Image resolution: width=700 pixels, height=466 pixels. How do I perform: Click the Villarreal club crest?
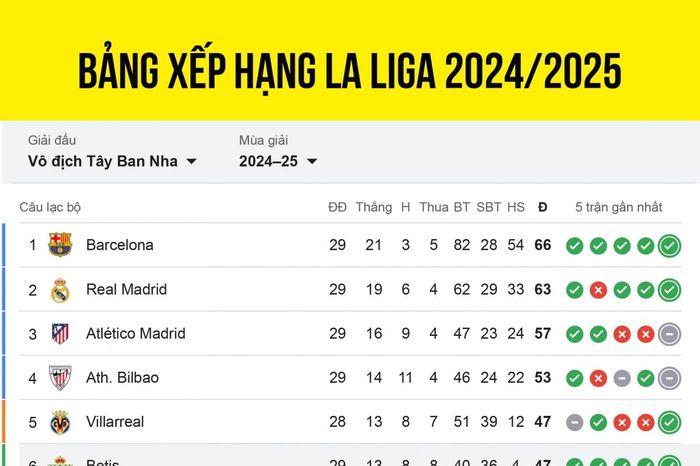60,422
